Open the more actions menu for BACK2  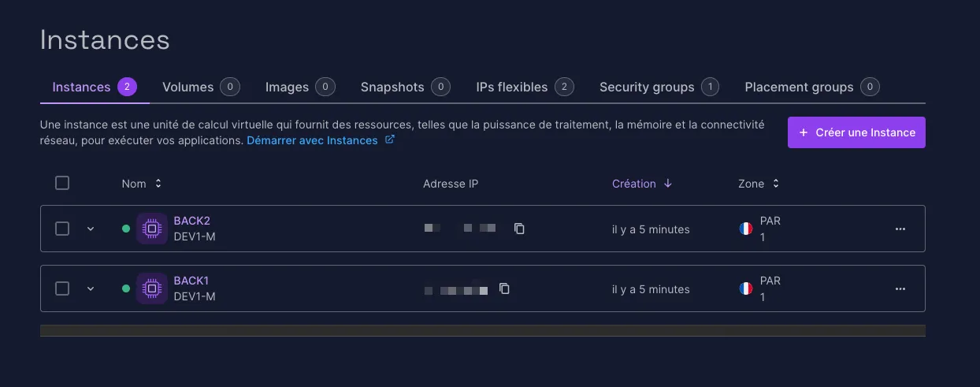tap(900, 229)
